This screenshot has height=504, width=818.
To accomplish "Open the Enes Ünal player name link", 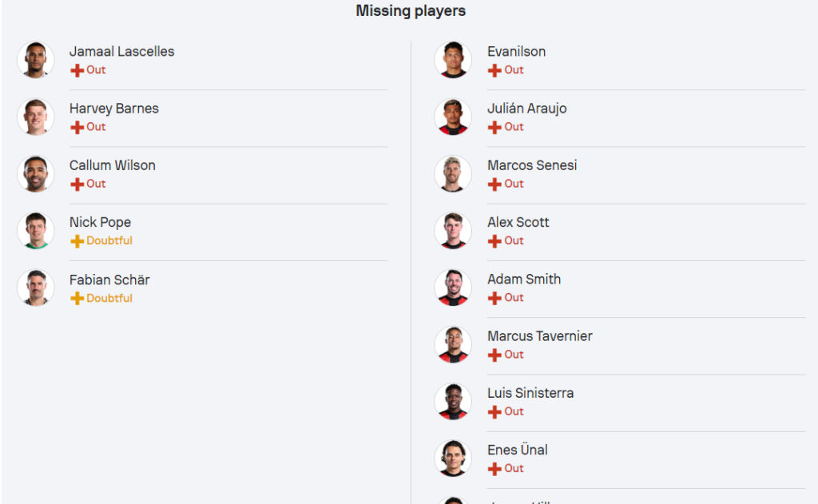I will (x=518, y=450).
